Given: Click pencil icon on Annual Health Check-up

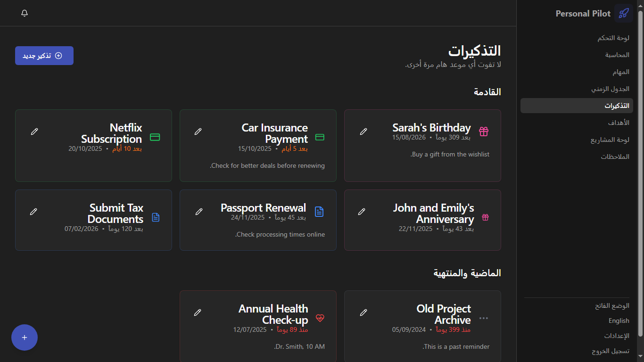Looking at the screenshot, I should [198, 313].
